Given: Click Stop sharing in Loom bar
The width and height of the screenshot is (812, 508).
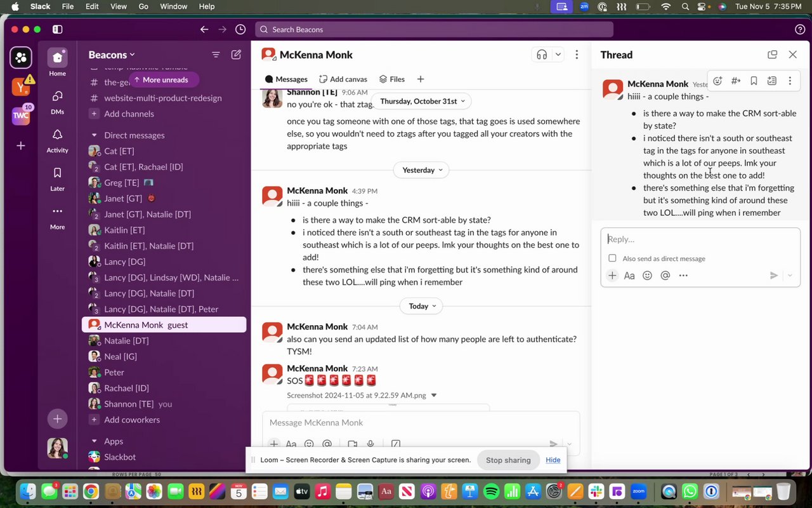Looking at the screenshot, I should coord(508,460).
